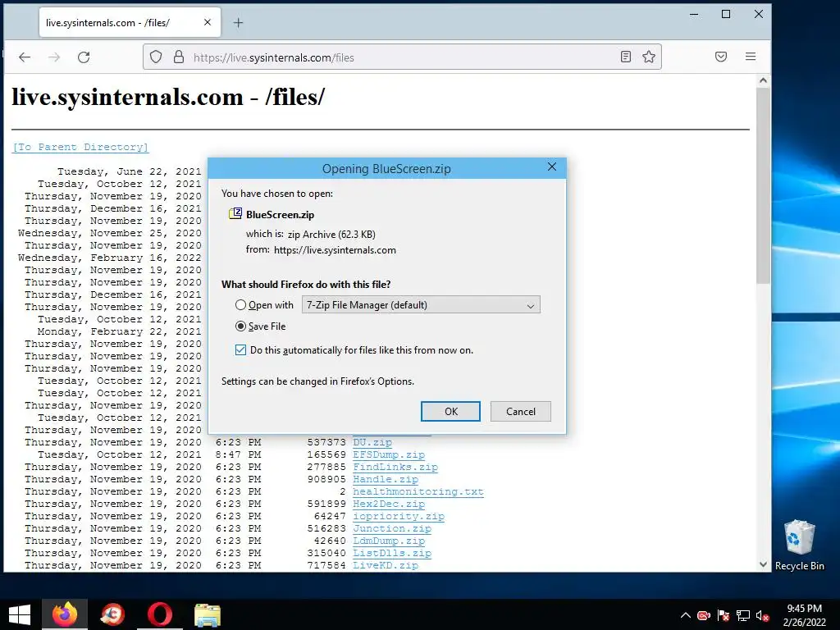Image resolution: width=840 pixels, height=630 pixels.
Task: Open the DU.zip link
Action: tap(372, 442)
